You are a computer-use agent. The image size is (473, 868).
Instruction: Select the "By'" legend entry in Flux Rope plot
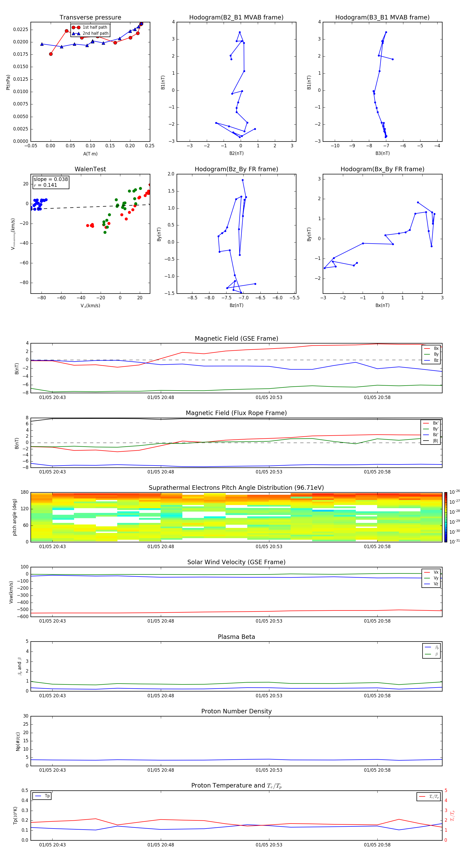(431, 429)
